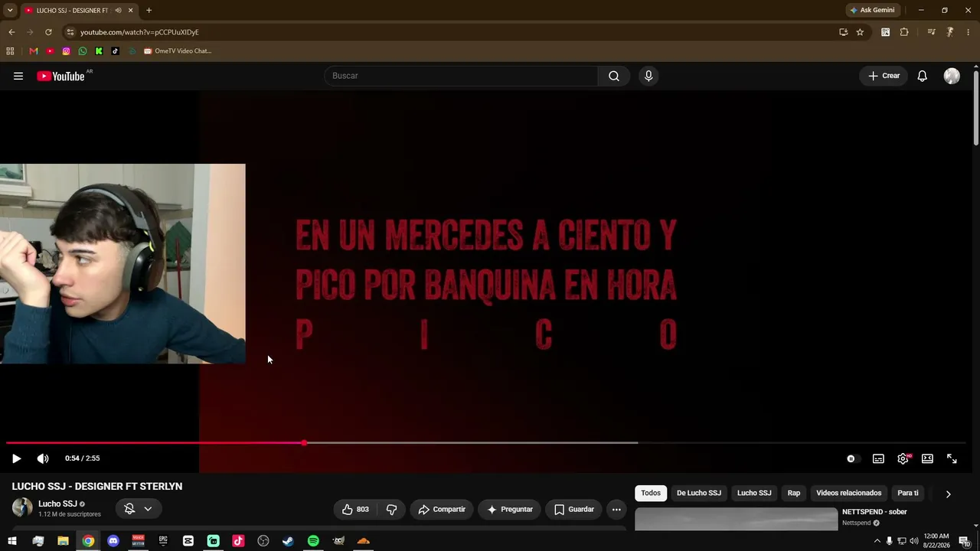Viewport: 980px width, 551px height.
Task: Reload the current page
Action: click(x=48, y=32)
